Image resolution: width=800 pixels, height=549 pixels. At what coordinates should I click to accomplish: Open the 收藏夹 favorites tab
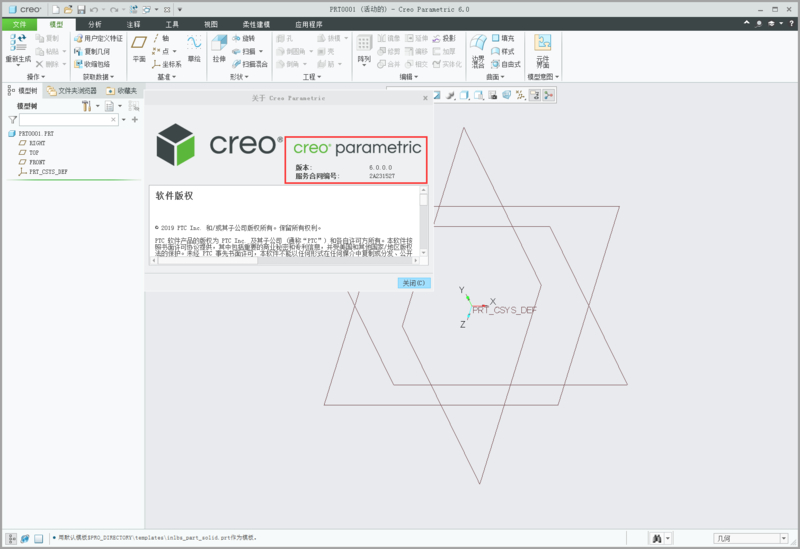(x=121, y=90)
